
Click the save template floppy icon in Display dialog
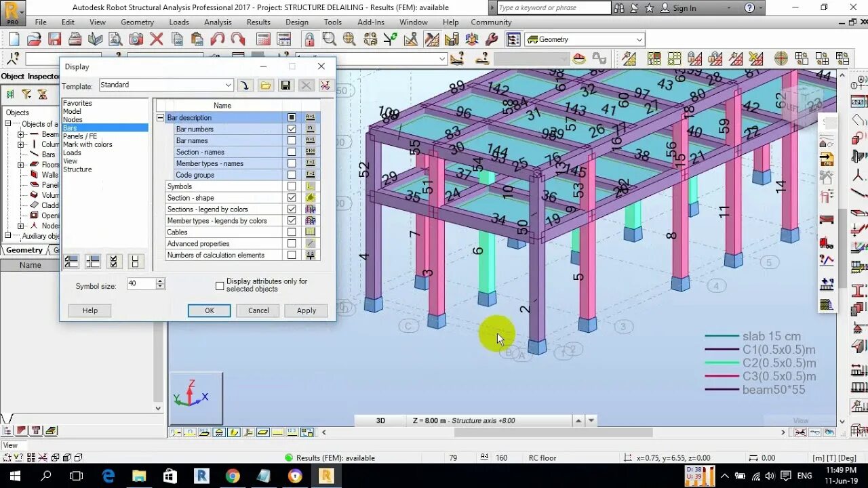coord(285,85)
